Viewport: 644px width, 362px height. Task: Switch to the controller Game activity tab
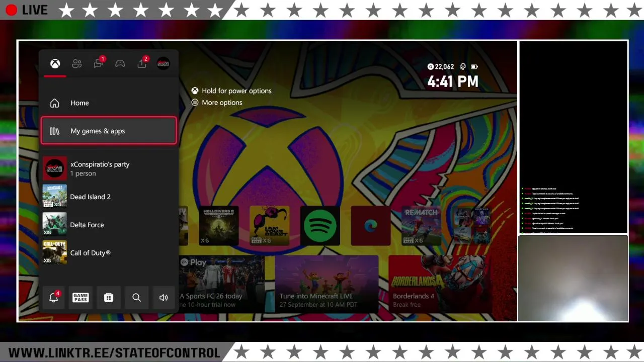(120, 64)
